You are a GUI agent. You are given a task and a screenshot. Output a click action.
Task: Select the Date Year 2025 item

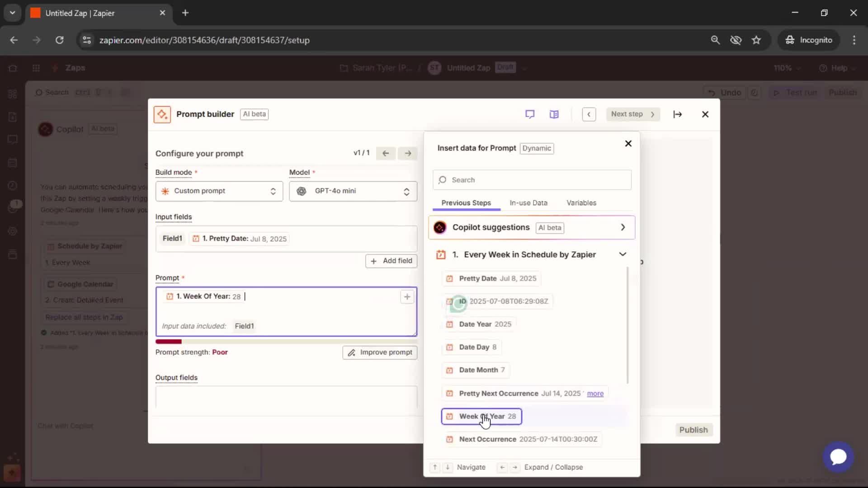coord(479,324)
